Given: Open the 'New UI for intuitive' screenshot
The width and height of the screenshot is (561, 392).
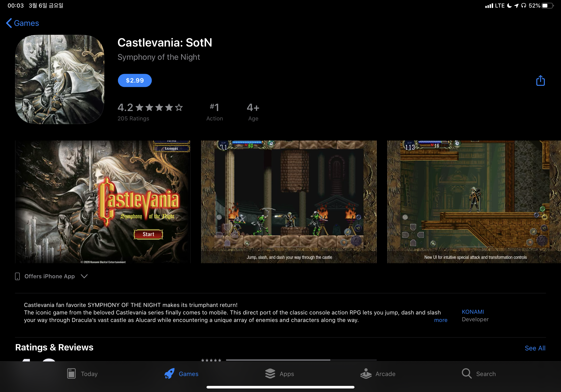Looking at the screenshot, I should pyautogui.click(x=474, y=202).
